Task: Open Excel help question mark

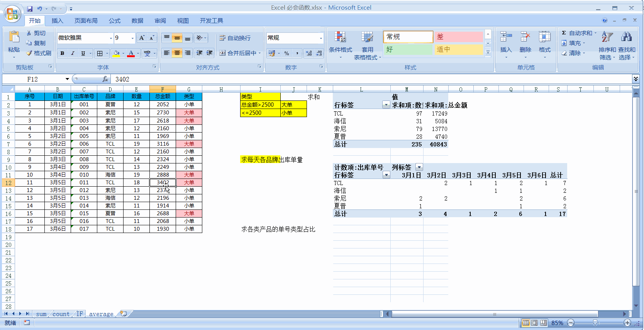Action: (x=605, y=20)
